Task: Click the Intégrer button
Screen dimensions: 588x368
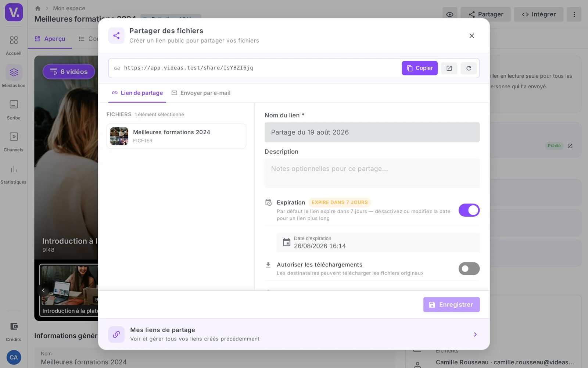Action: point(538,14)
